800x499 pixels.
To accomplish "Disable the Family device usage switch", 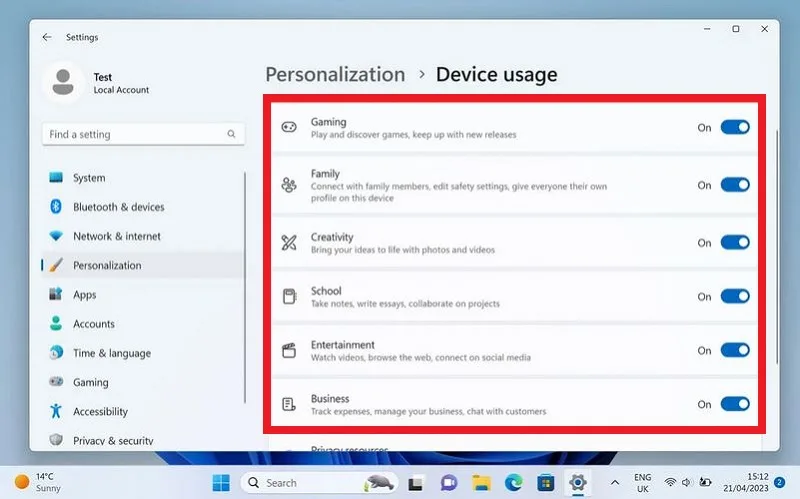I will (735, 185).
